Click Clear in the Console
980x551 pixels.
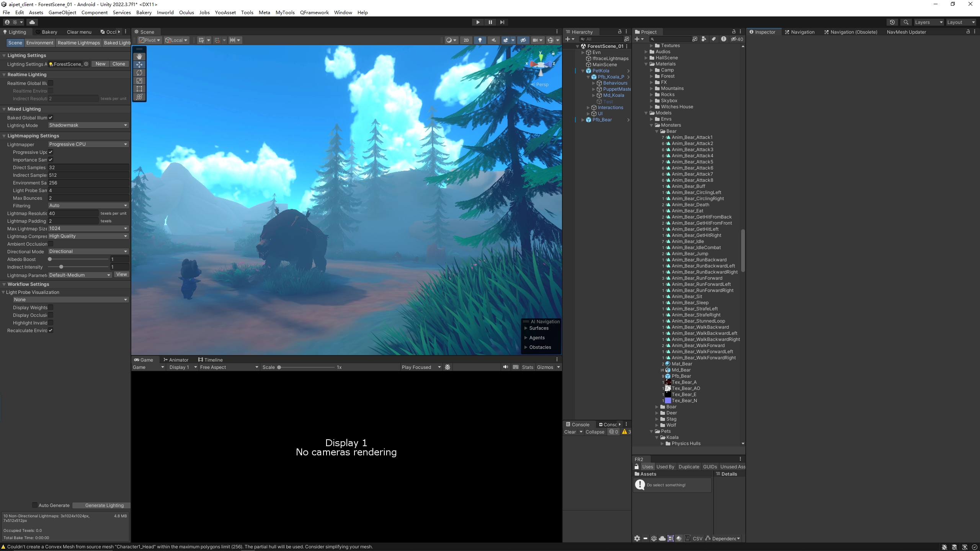570,432
